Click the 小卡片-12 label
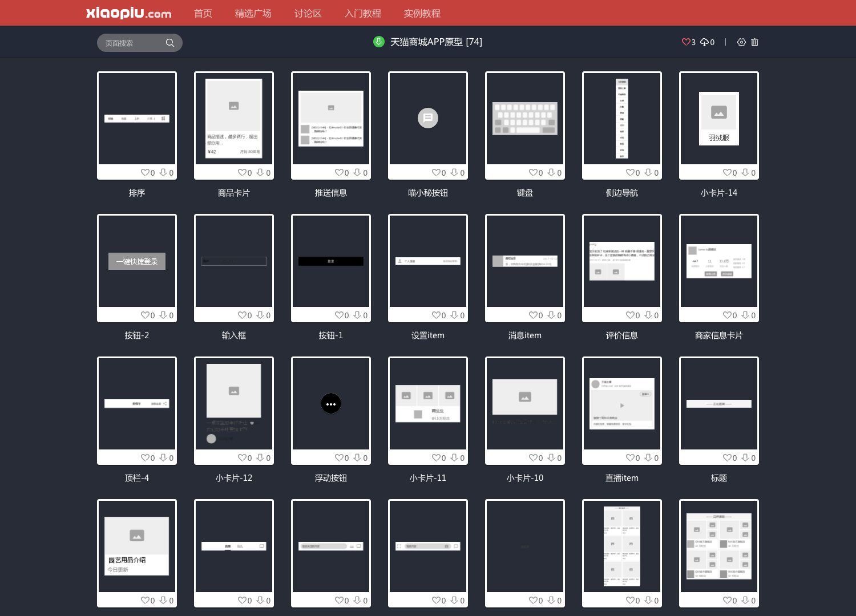Viewport: 856px width, 616px height. 234,478
